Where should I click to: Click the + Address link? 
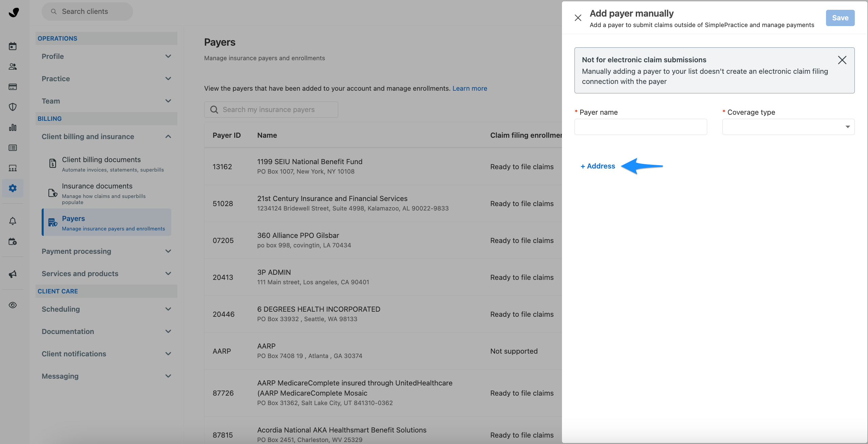click(x=598, y=166)
